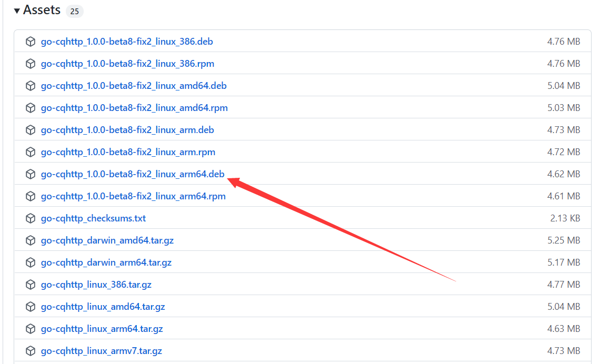Click size 4.77 MB of linux_386.tar.gz

pyautogui.click(x=564, y=285)
